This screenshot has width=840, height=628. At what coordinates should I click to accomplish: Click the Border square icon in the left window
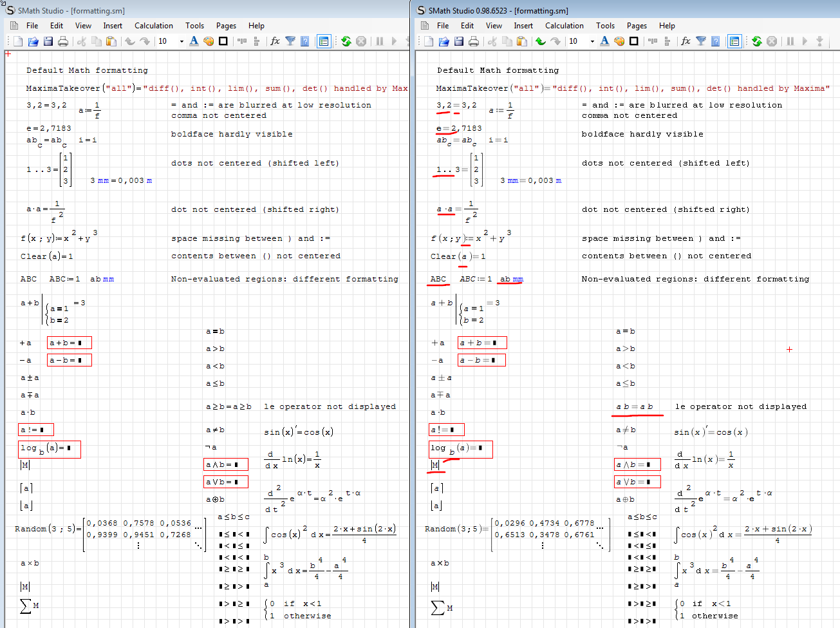[223, 41]
